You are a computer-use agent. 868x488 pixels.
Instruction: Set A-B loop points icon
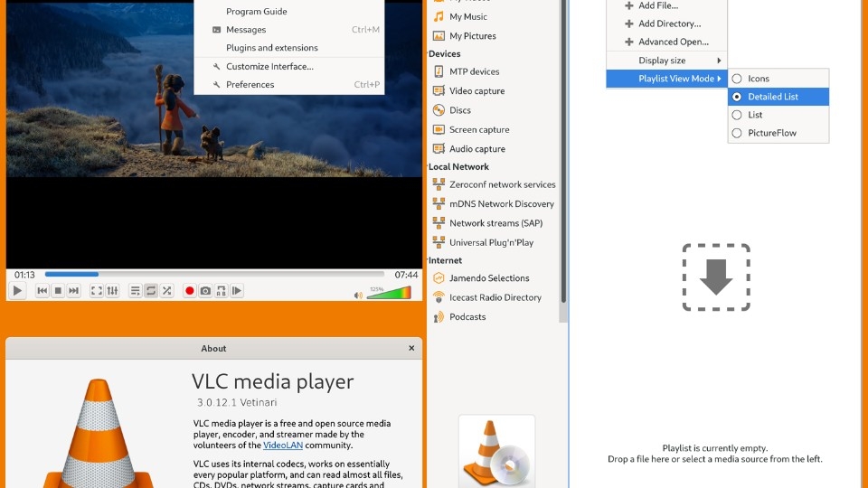click(221, 290)
